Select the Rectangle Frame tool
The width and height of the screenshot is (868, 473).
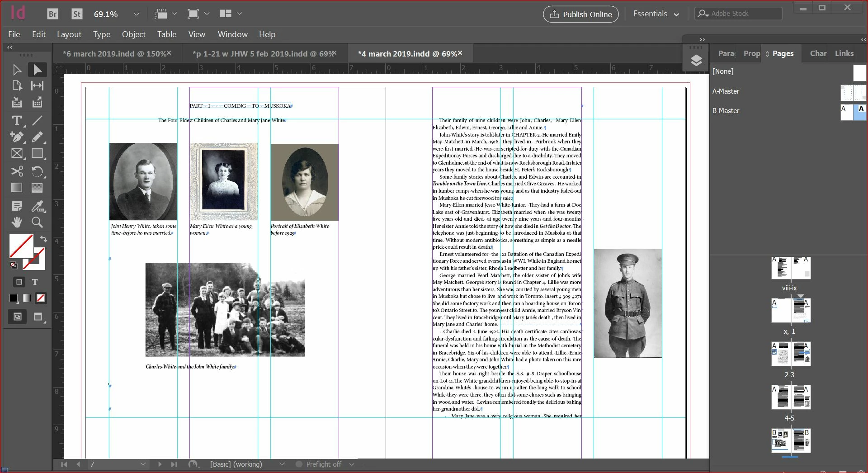[x=17, y=154]
